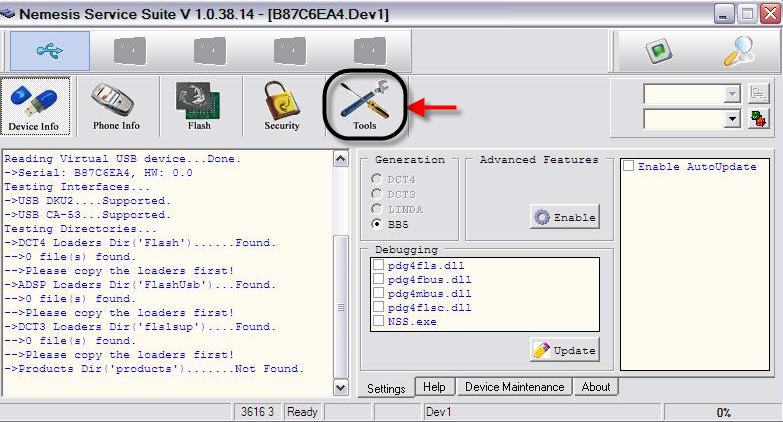
Task: Click the 3616 3 status bar entry
Action: click(x=257, y=412)
